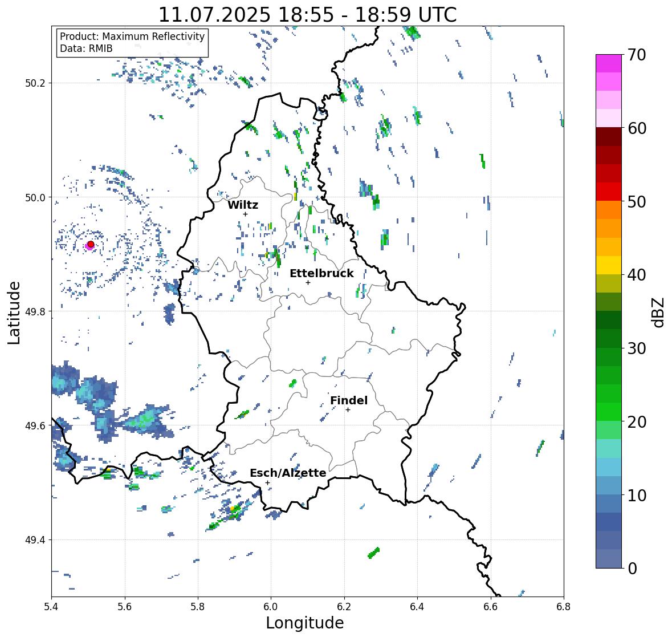Screen dimensions: 672x637
Task: Click the 'Data: RMIB' text
Action: pos(86,48)
